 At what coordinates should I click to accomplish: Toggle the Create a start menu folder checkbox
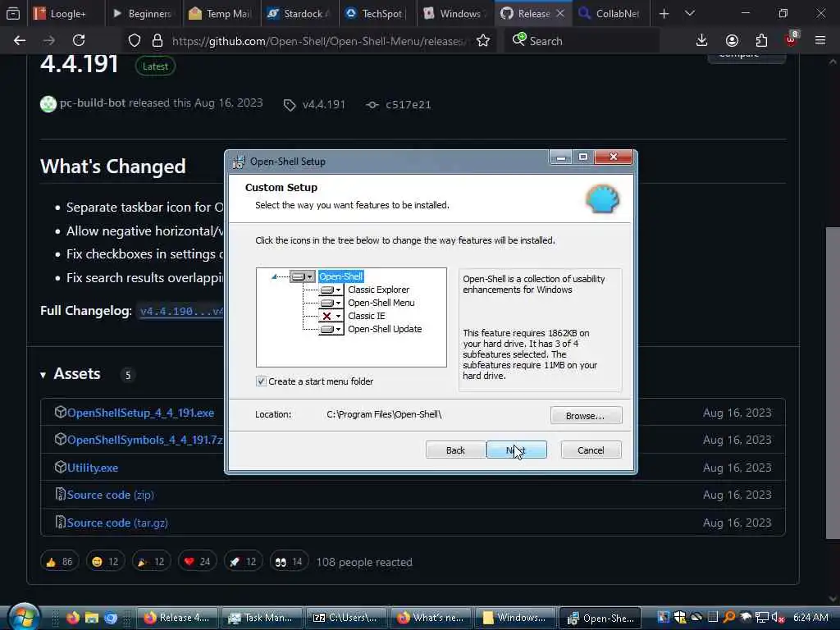pyautogui.click(x=261, y=381)
